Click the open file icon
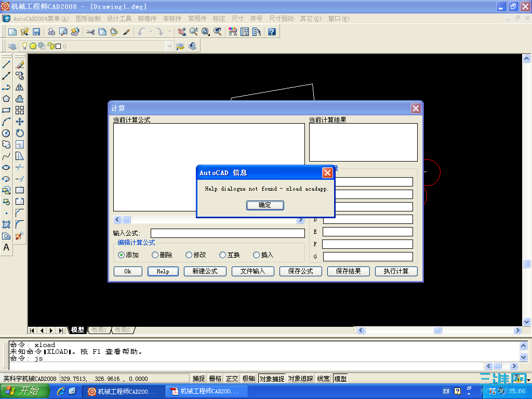The height and width of the screenshot is (399, 532). coord(24,32)
